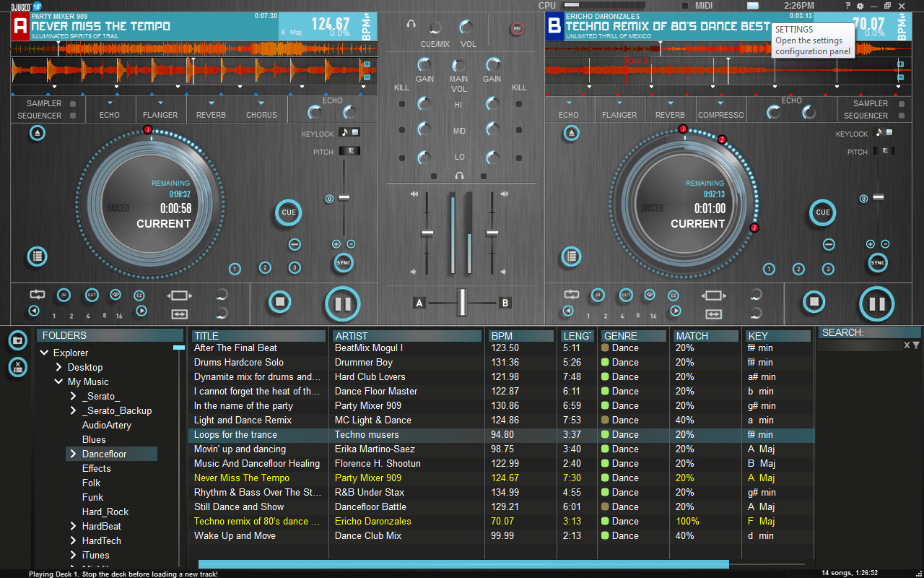Click the Deck A CUE button

(x=288, y=212)
